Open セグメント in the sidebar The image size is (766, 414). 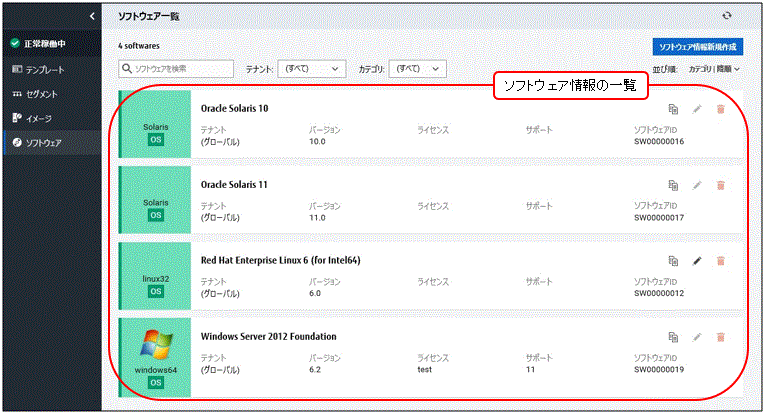tap(52, 94)
